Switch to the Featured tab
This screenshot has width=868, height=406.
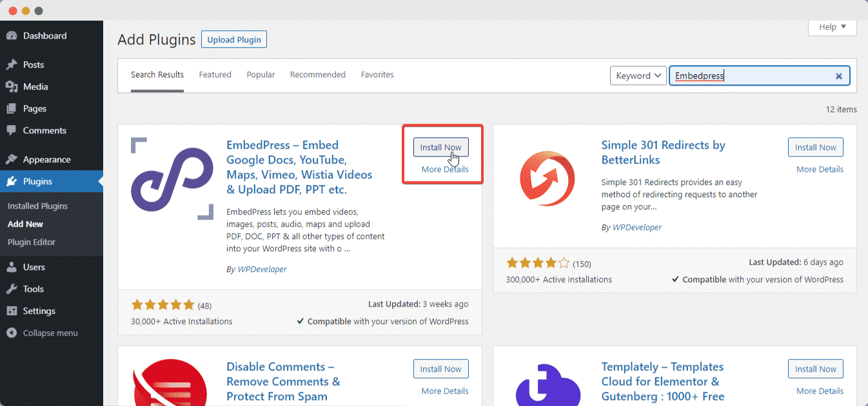(x=215, y=75)
